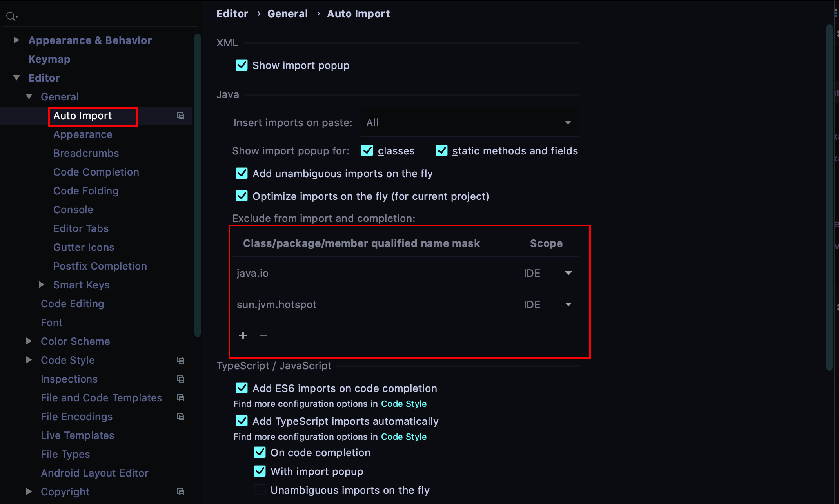Viewport: 839px width, 504px height.
Task: Click the project-level icon beside Copyright
Action: click(x=181, y=492)
